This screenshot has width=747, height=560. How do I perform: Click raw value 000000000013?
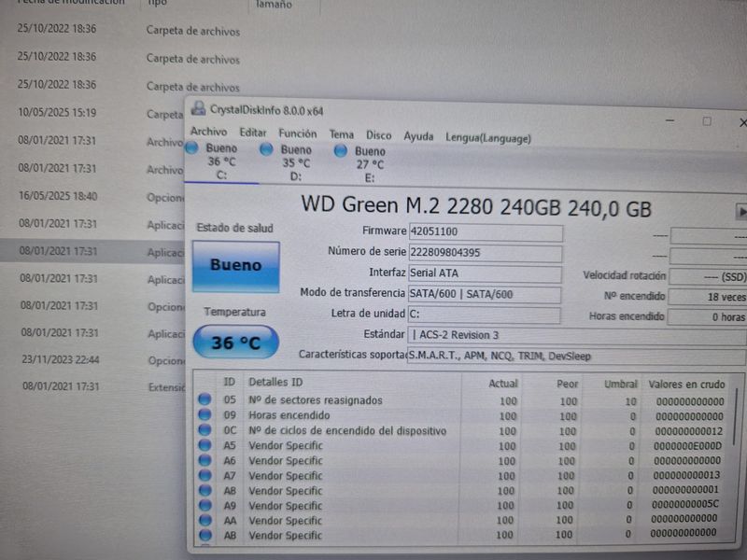point(686,475)
